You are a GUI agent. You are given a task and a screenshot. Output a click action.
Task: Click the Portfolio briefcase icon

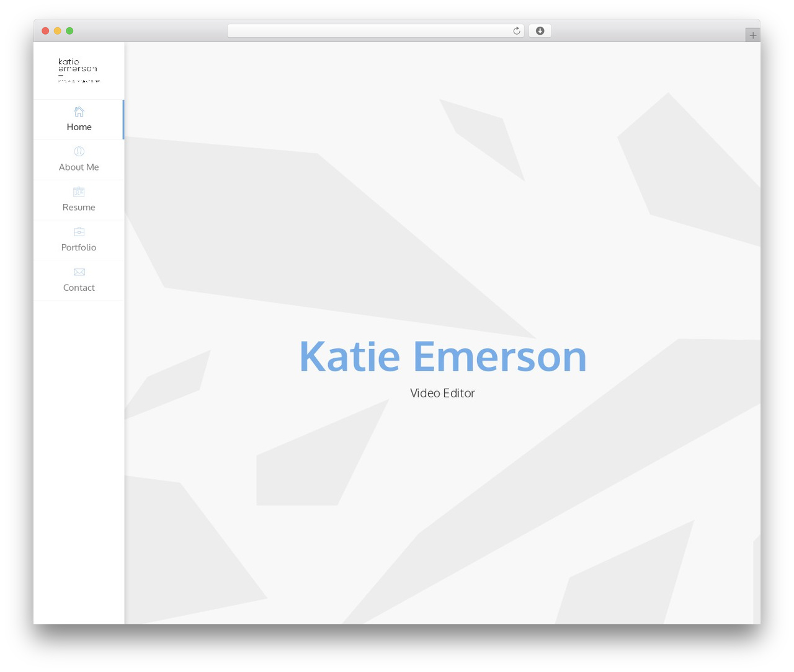[x=79, y=232]
